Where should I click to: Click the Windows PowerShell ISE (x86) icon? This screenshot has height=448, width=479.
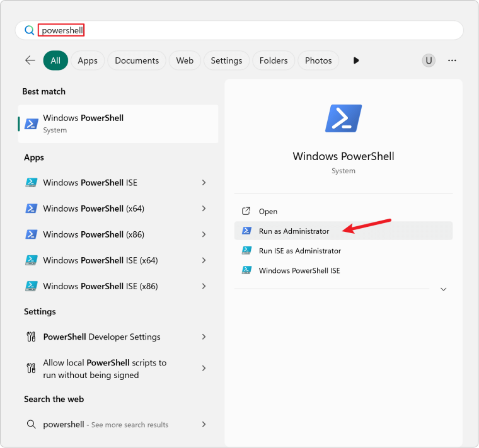(31, 286)
